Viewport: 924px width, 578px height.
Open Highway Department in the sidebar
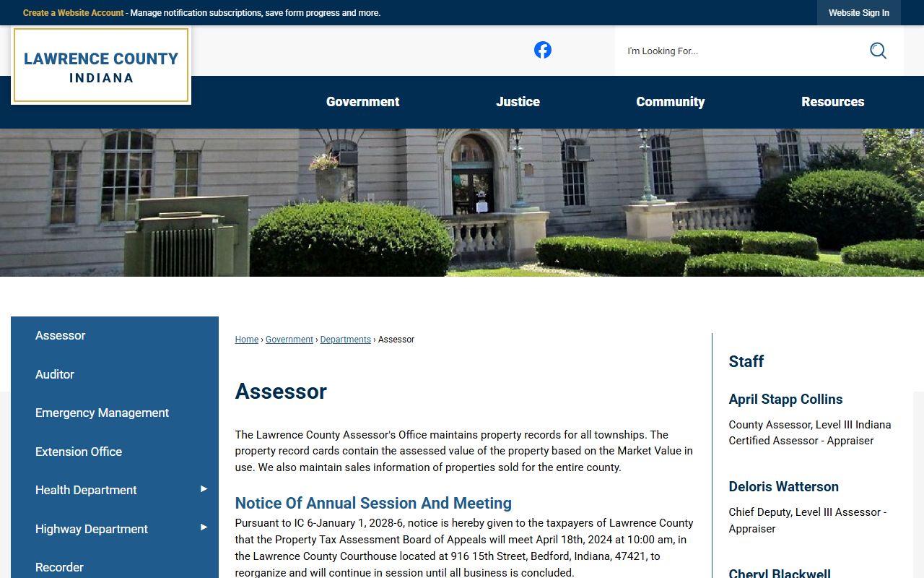[x=92, y=529]
